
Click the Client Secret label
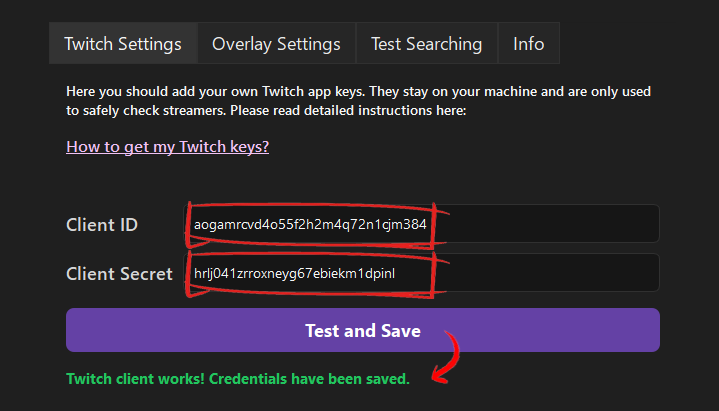click(119, 273)
